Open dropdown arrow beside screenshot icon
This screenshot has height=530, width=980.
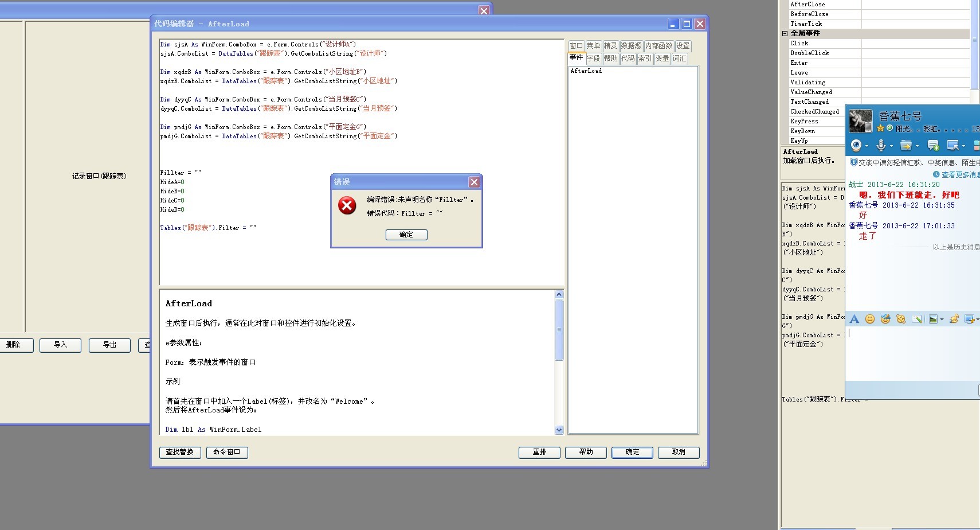977,319
